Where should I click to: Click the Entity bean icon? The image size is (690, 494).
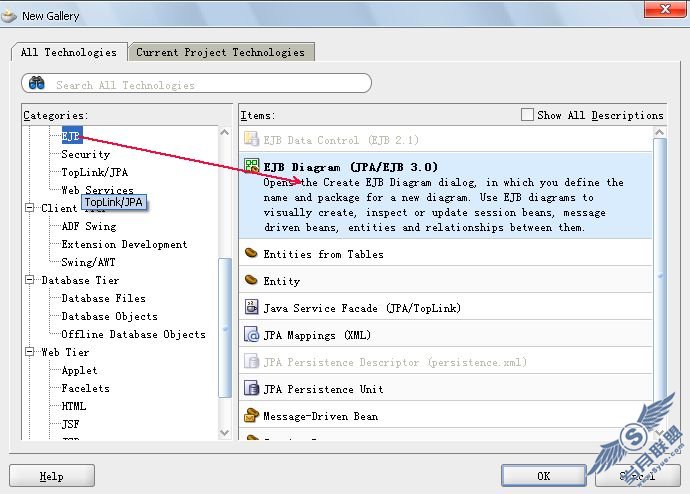[251, 280]
